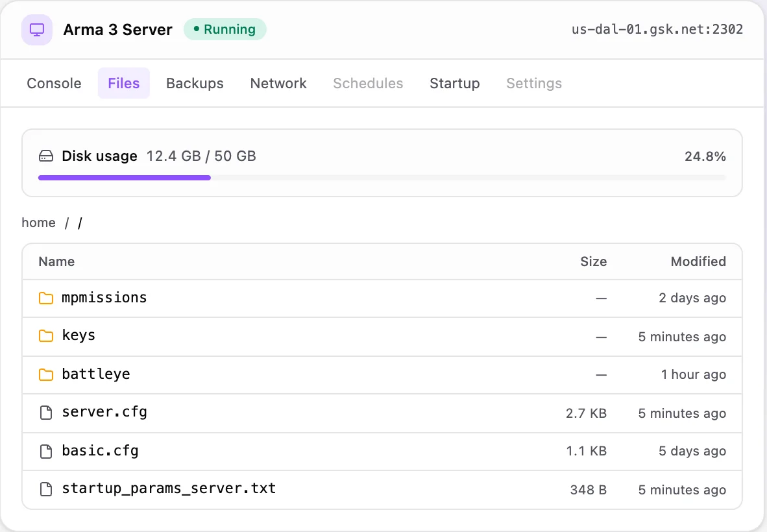The height and width of the screenshot is (532, 767).
Task: Open the server.cfg file
Action: (x=382, y=413)
